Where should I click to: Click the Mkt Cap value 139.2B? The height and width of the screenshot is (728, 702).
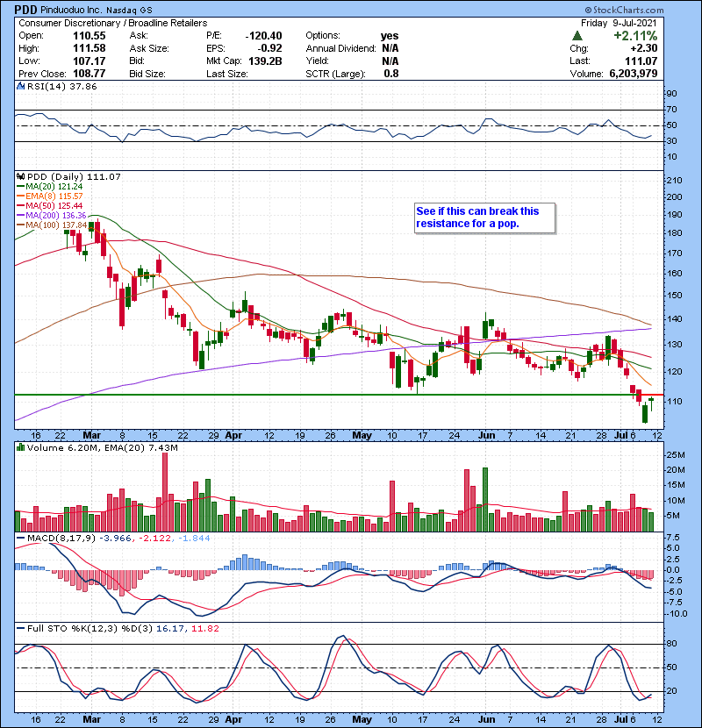pyautogui.click(x=265, y=61)
